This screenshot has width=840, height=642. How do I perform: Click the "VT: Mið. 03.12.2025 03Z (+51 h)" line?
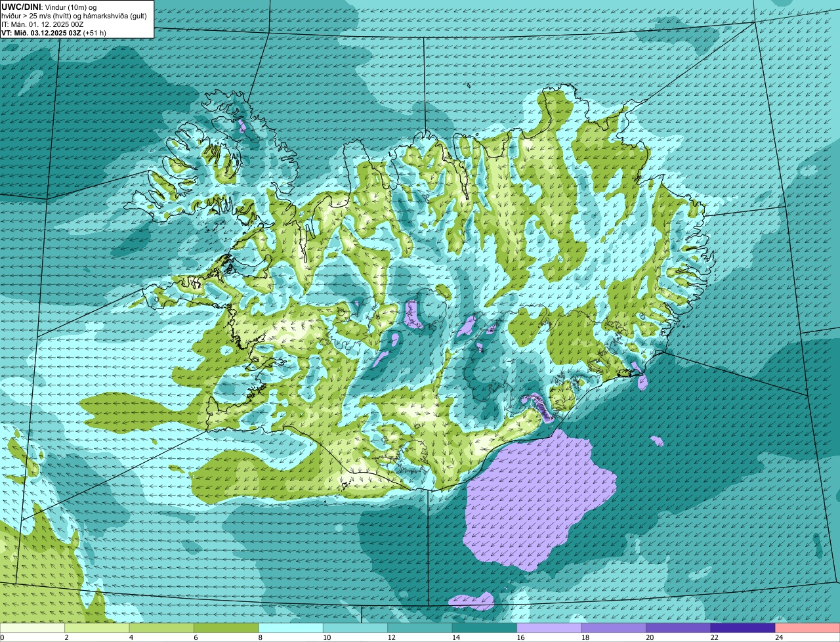pyautogui.click(x=54, y=33)
